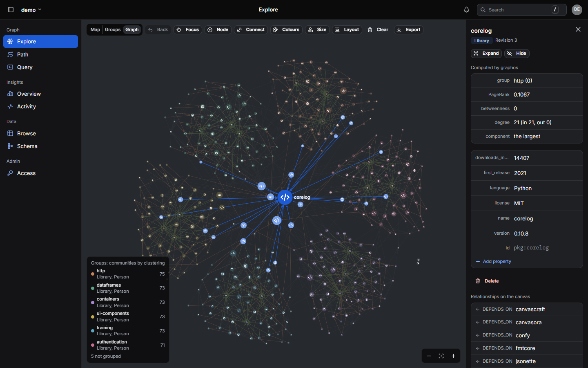
Task: Focus the Search input field
Action: point(521,10)
